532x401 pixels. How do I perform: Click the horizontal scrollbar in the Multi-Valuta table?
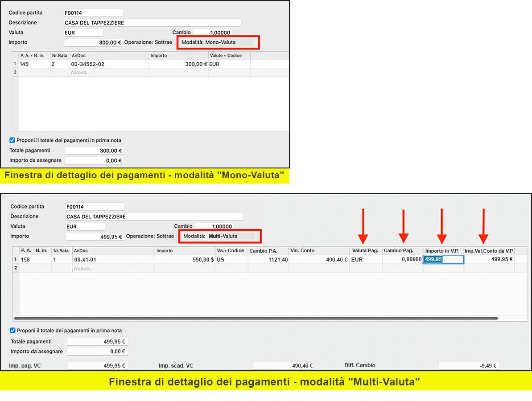256,318
